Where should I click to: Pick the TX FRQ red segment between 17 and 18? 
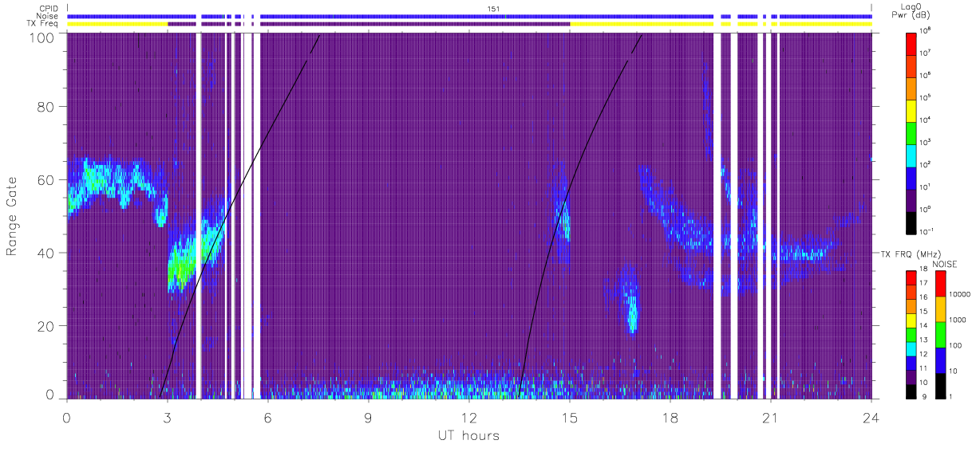pyautogui.click(x=911, y=278)
